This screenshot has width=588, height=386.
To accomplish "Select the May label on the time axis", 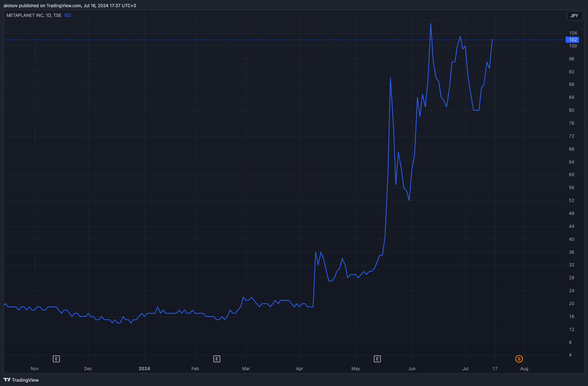I will [356, 369].
